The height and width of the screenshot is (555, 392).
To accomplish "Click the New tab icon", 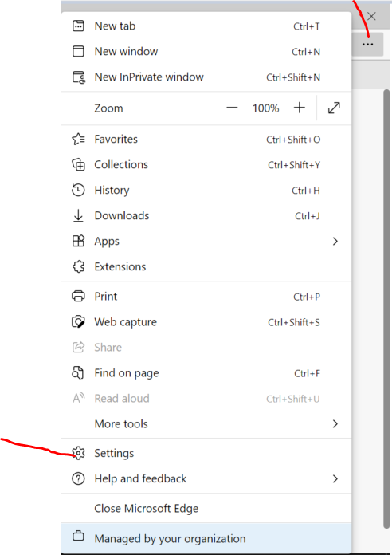I will (78, 26).
